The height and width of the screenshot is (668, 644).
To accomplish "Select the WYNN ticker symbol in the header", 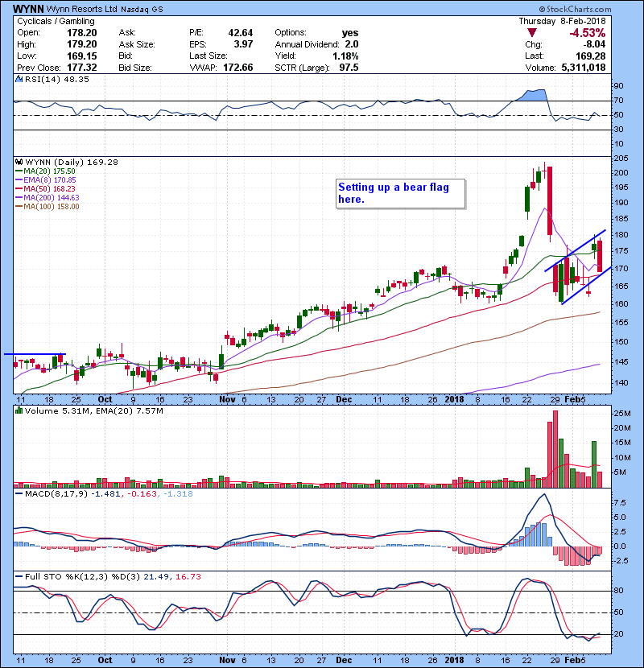I will [x=27, y=9].
